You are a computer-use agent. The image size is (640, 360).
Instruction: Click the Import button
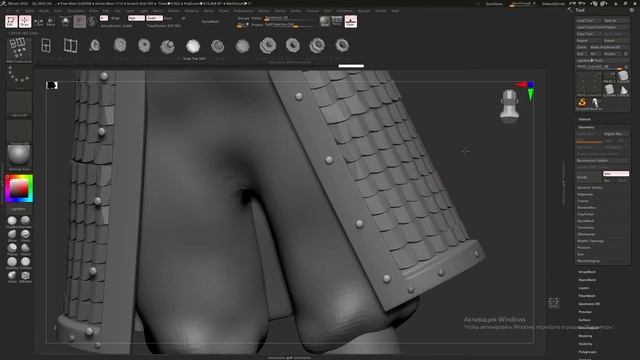coord(589,40)
